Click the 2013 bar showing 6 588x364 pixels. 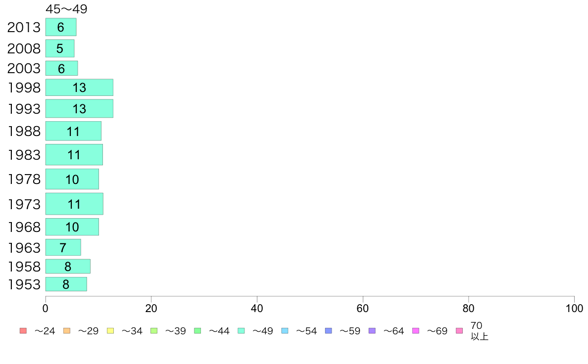[61, 27]
